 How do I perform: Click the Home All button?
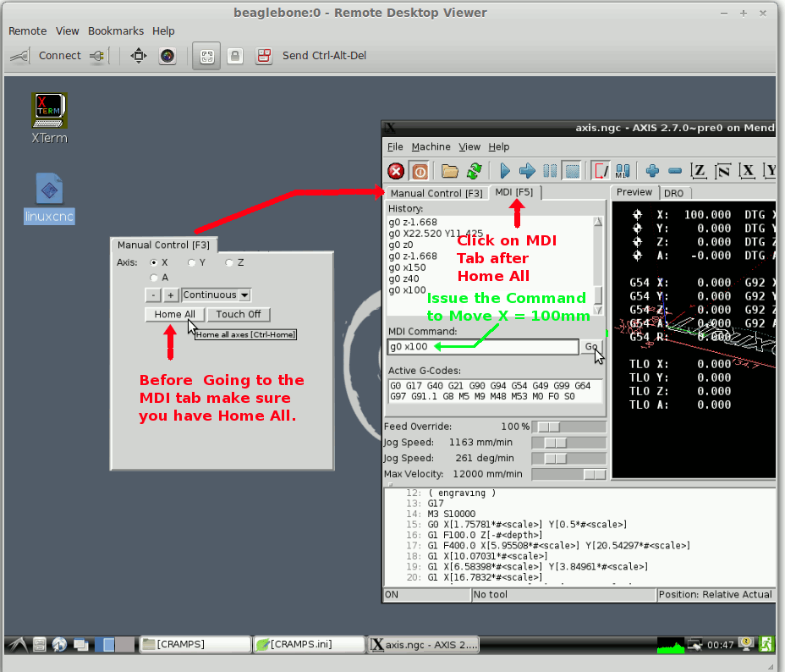click(175, 315)
